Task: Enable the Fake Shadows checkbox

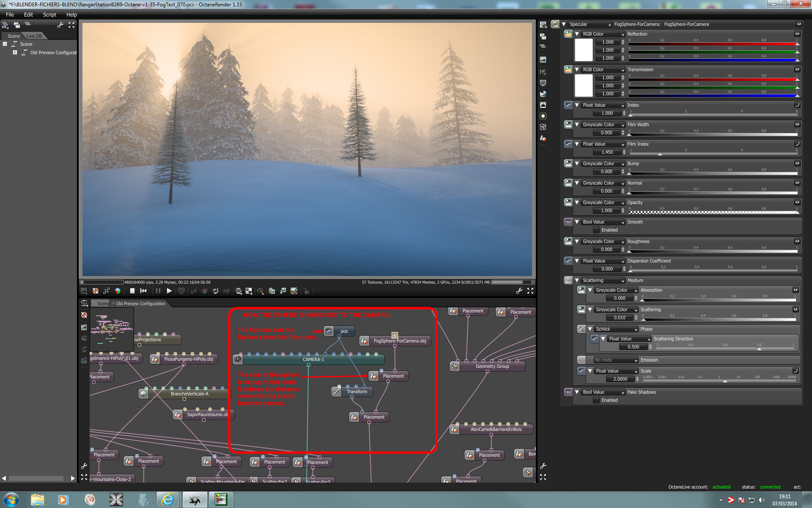Action: tap(596, 400)
